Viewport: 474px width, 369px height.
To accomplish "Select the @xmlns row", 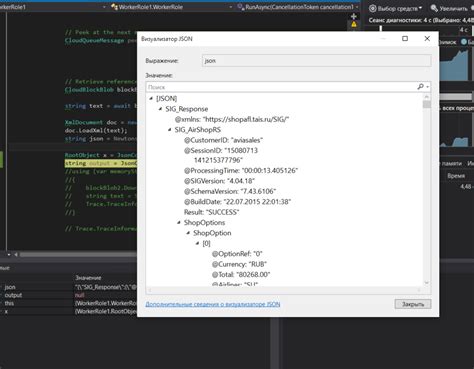I will click(232, 119).
